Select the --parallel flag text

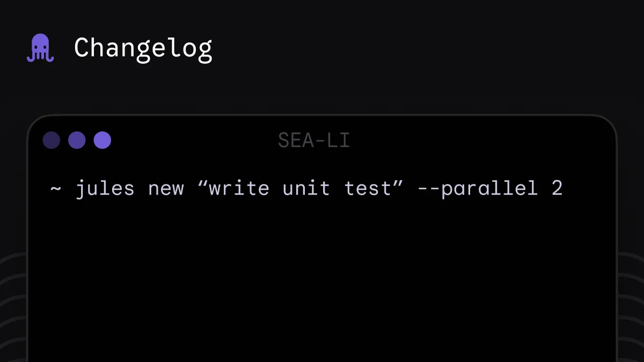[x=477, y=189]
